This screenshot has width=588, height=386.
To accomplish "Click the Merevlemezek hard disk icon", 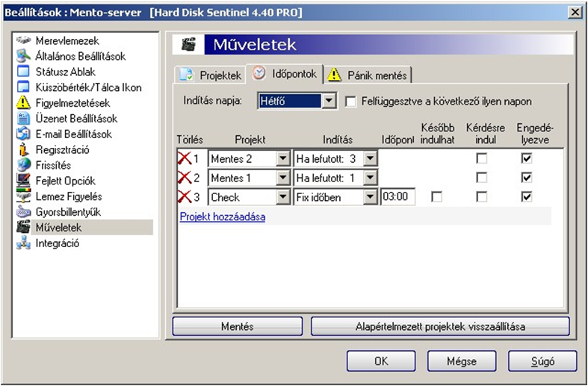I will click(x=24, y=40).
